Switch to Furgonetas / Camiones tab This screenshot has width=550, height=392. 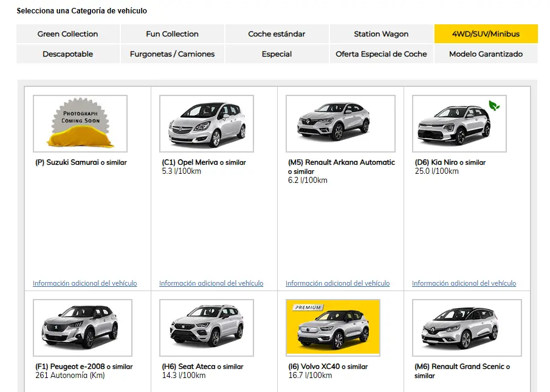point(172,54)
